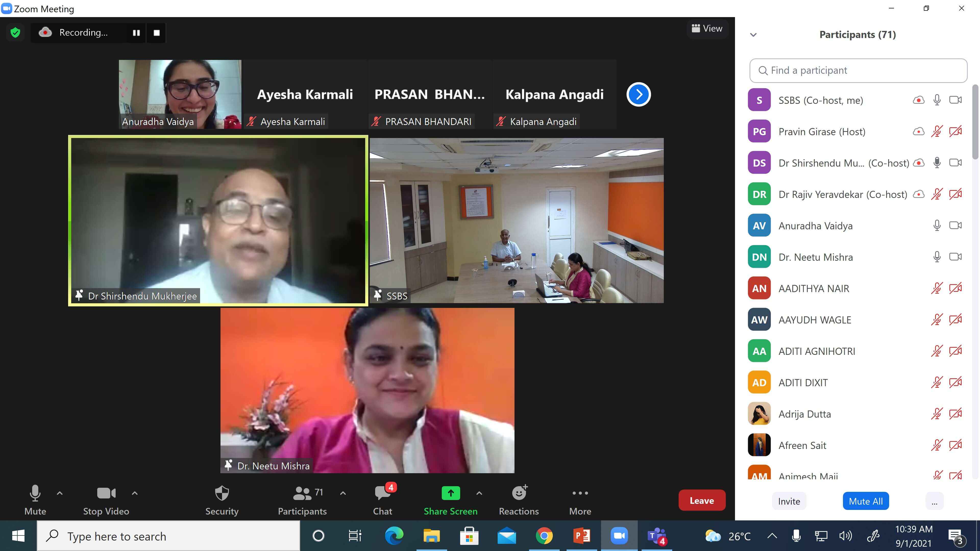Click the green encryption shield icon
Image resolution: width=980 pixels, height=551 pixels.
coord(15,33)
